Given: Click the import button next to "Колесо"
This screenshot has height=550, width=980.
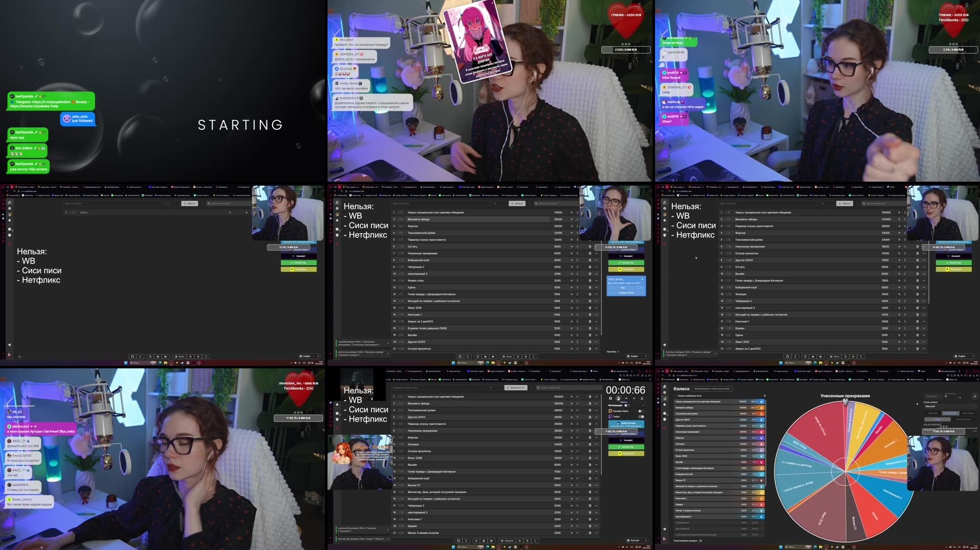Looking at the screenshot, I should pos(712,389).
